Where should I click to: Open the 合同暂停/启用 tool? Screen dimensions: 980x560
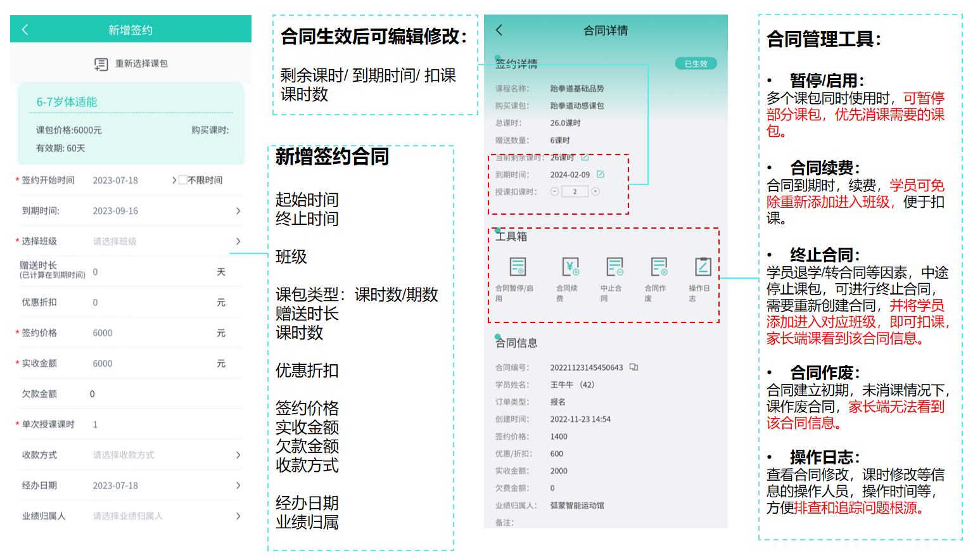point(518,267)
